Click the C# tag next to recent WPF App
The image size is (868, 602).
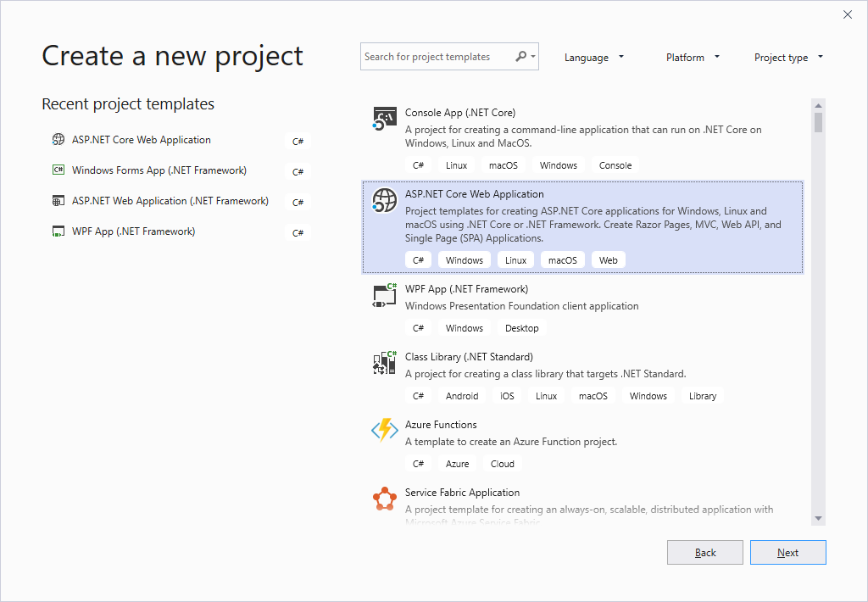coord(298,232)
